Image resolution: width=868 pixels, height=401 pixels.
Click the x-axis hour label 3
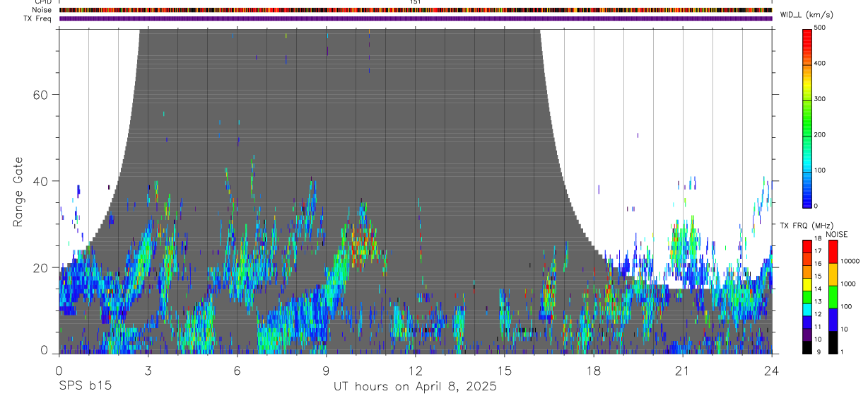[x=148, y=370]
